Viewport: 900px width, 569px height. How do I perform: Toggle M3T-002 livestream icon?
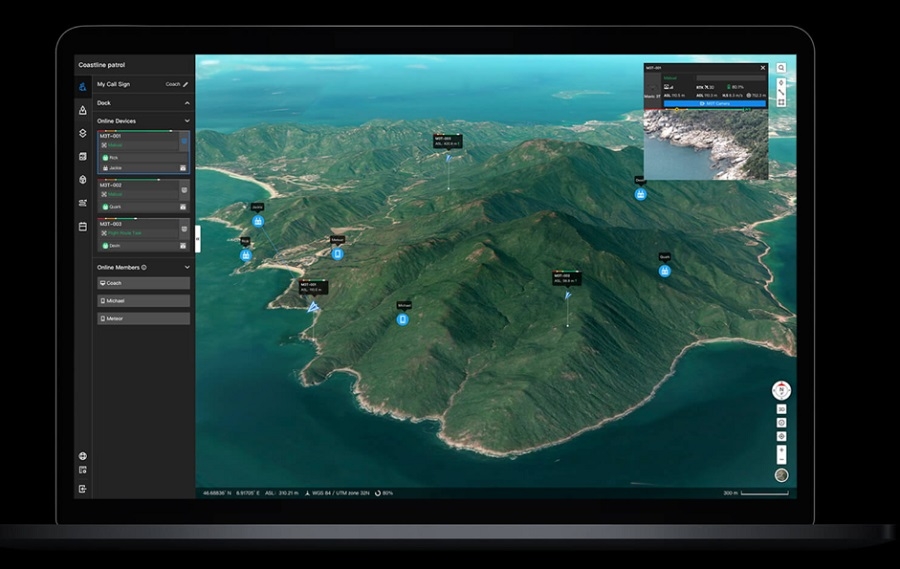coord(184,189)
